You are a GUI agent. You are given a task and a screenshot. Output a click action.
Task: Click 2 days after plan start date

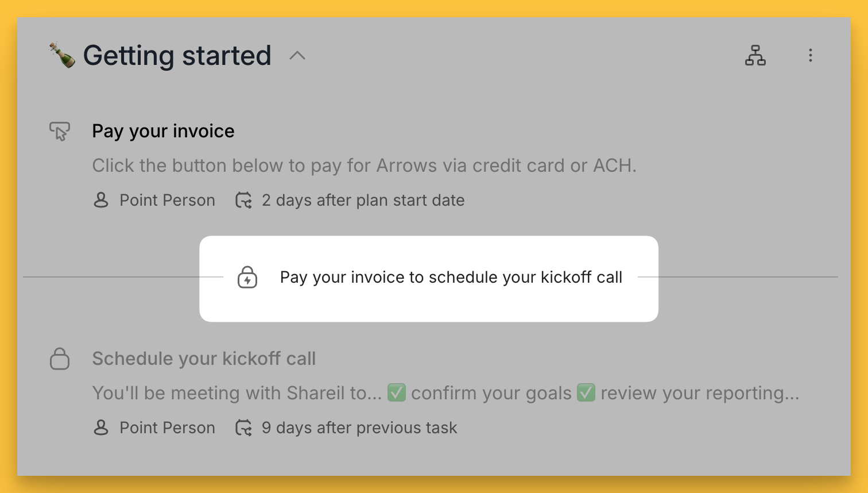pyautogui.click(x=363, y=201)
